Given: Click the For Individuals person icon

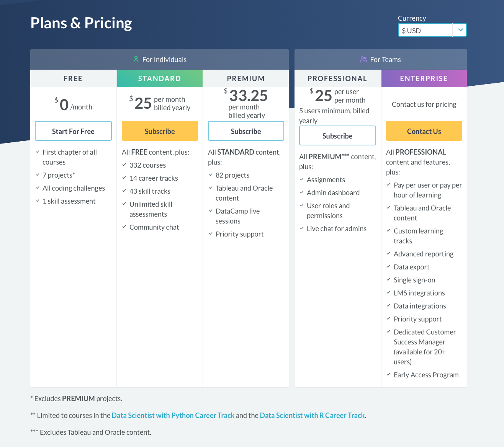Looking at the screenshot, I should pyautogui.click(x=136, y=59).
